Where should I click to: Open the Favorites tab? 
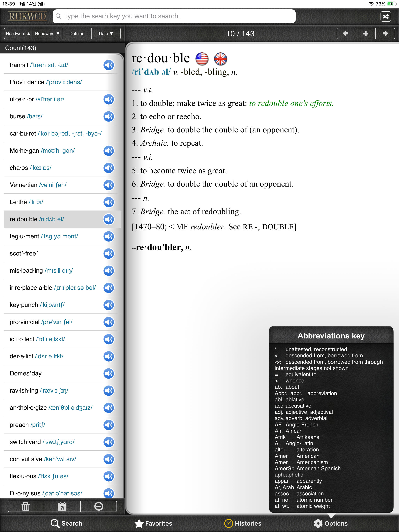click(x=153, y=523)
